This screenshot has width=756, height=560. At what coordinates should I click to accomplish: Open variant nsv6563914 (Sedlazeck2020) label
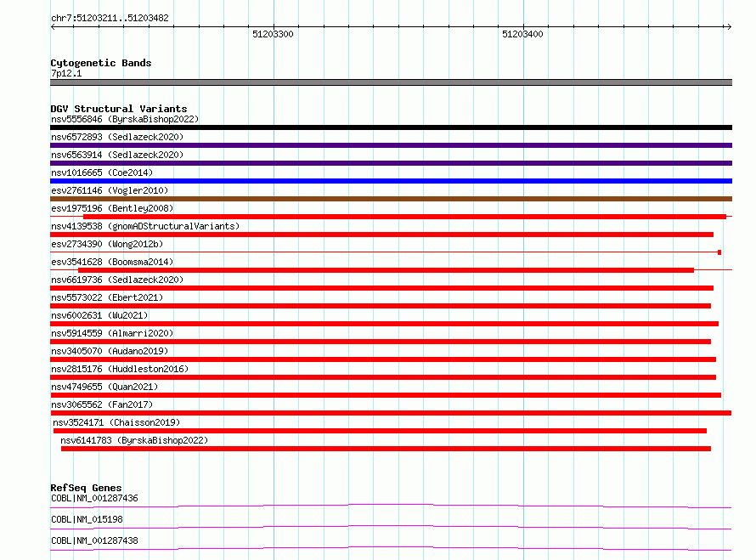pos(117,155)
